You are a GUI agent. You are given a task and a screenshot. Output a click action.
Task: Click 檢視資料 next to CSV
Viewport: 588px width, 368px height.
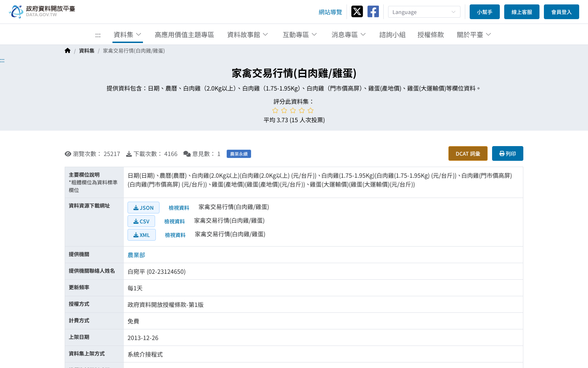tap(175, 222)
